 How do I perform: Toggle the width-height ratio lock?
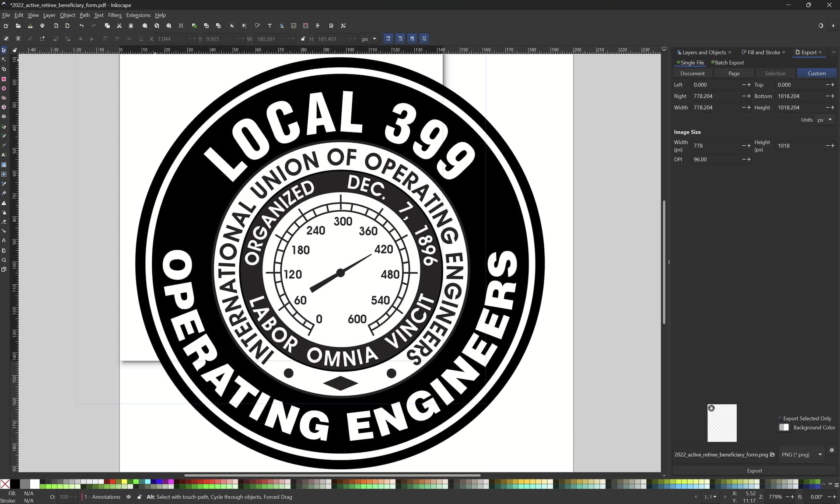coord(303,38)
